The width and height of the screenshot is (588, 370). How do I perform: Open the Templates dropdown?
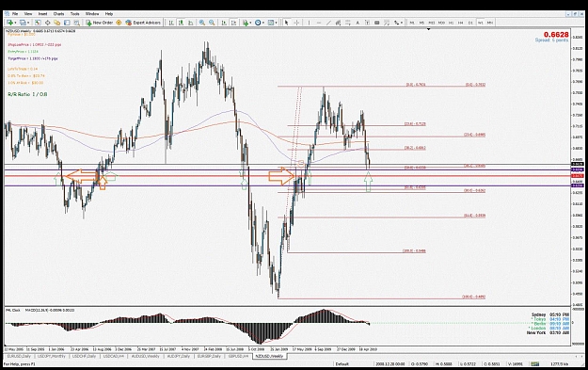272,23
